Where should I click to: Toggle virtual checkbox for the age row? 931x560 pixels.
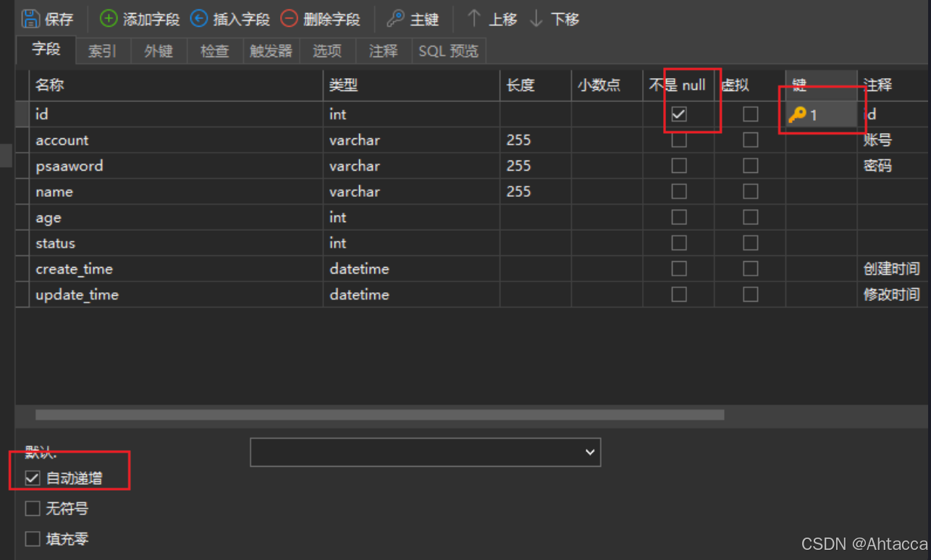[751, 217]
